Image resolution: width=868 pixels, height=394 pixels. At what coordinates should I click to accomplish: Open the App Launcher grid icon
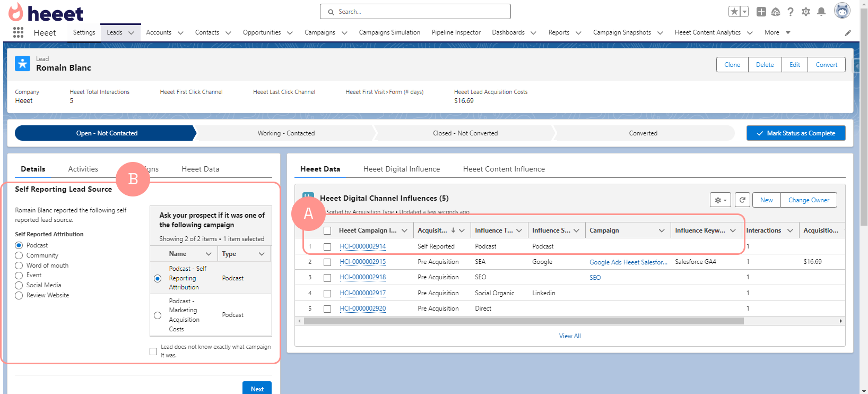point(18,32)
